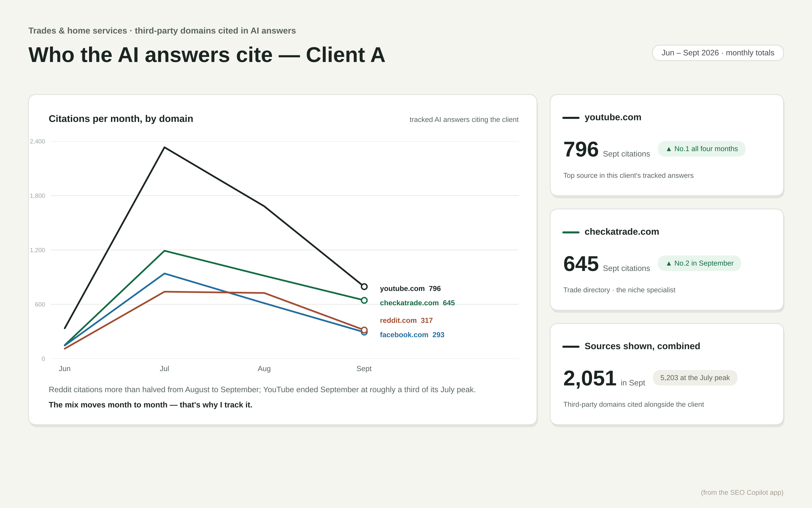Click 'tracked AI answers citing the client' subtitle
Screen dimensions: 812x508
[464, 120]
